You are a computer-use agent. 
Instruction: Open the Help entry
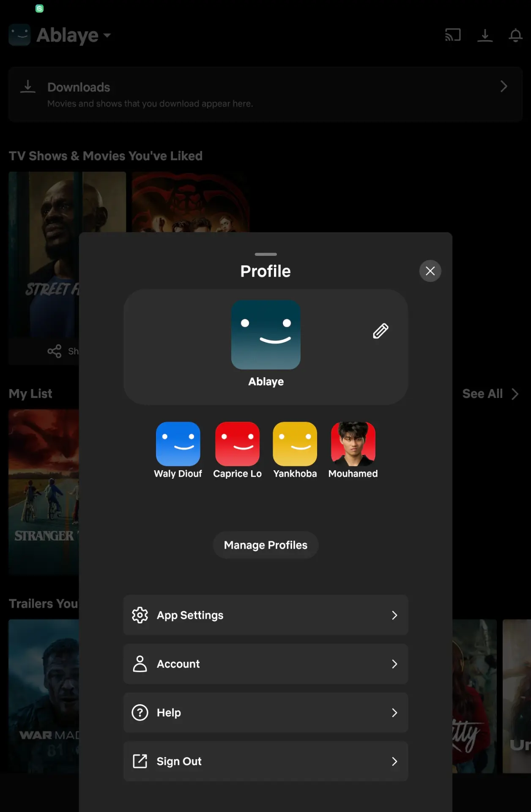coord(265,712)
